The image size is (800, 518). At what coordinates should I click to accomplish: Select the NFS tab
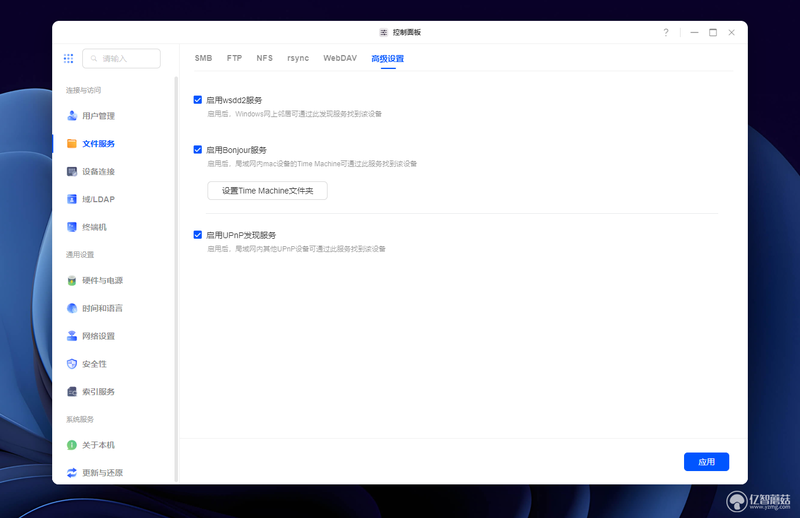pyautogui.click(x=264, y=58)
